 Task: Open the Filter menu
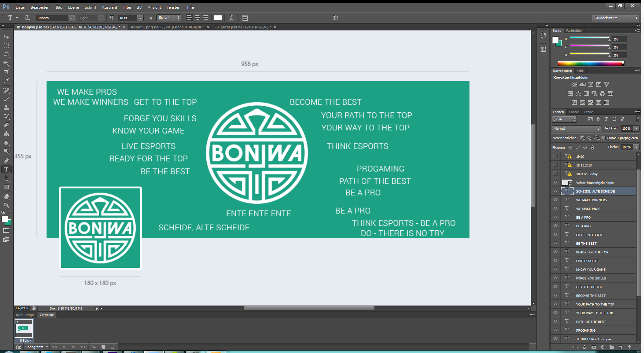tap(127, 7)
